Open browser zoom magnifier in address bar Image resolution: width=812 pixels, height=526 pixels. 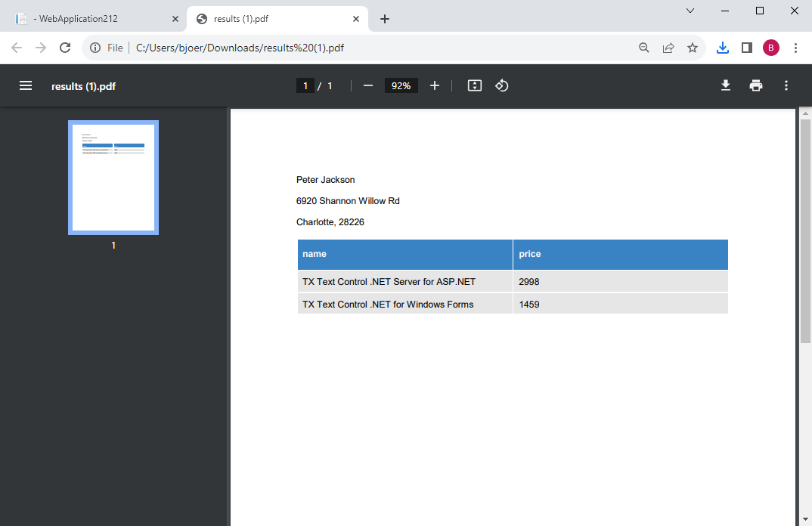[643, 48]
